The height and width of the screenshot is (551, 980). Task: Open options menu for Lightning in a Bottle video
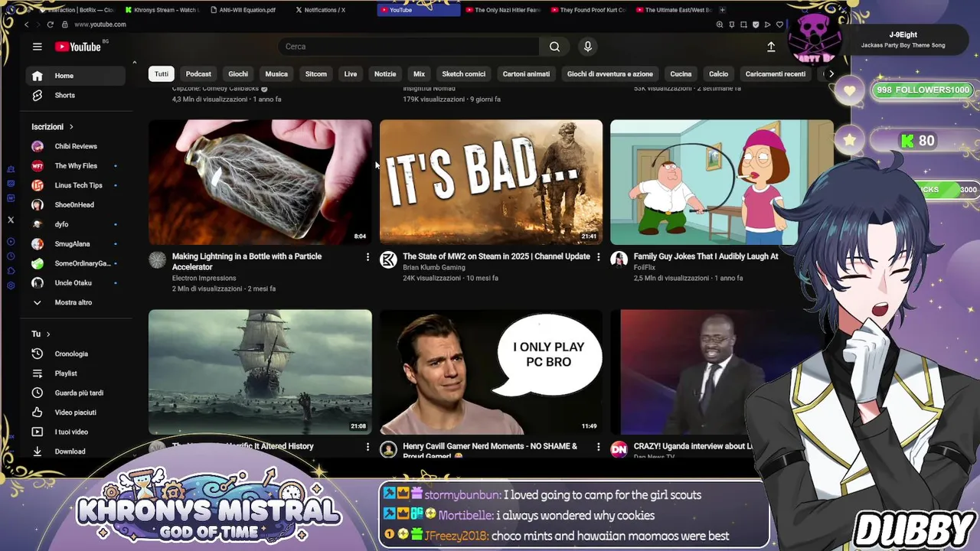pos(367,257)
